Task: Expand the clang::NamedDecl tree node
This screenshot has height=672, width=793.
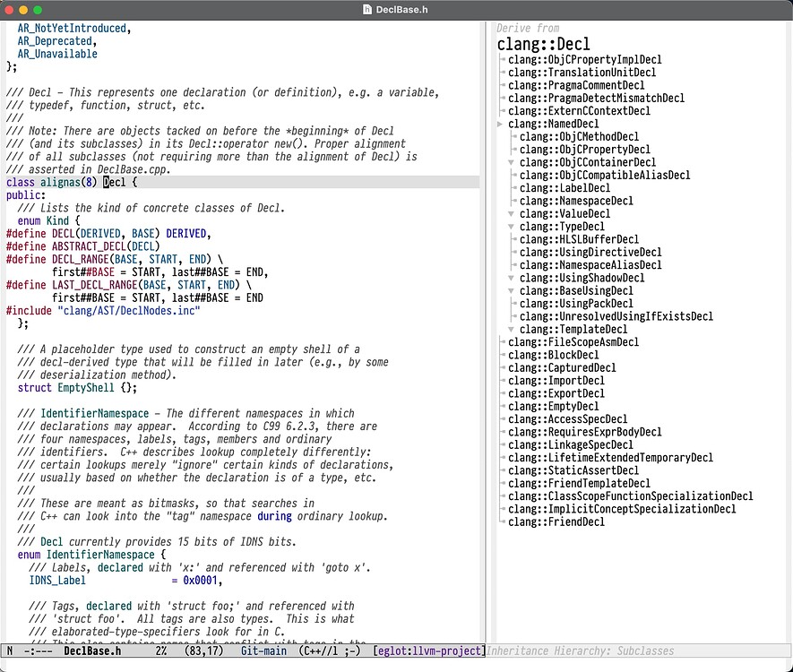Action: click(499, 124)
